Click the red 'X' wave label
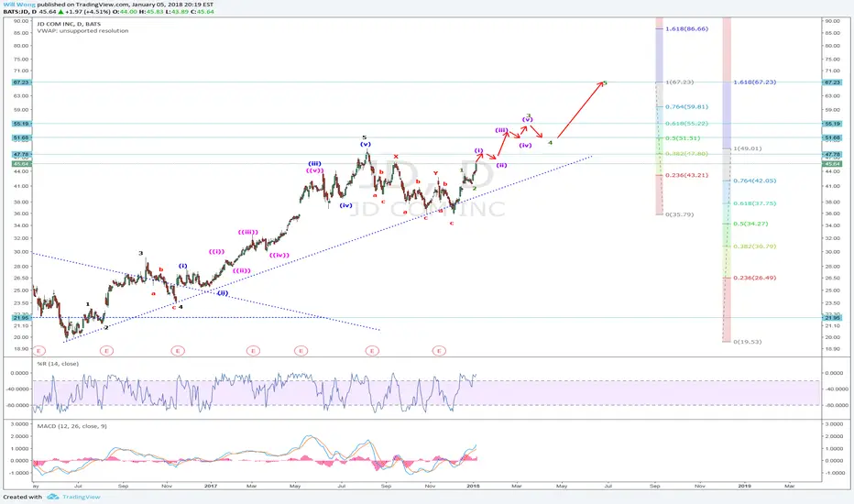 tap(396, 157)
